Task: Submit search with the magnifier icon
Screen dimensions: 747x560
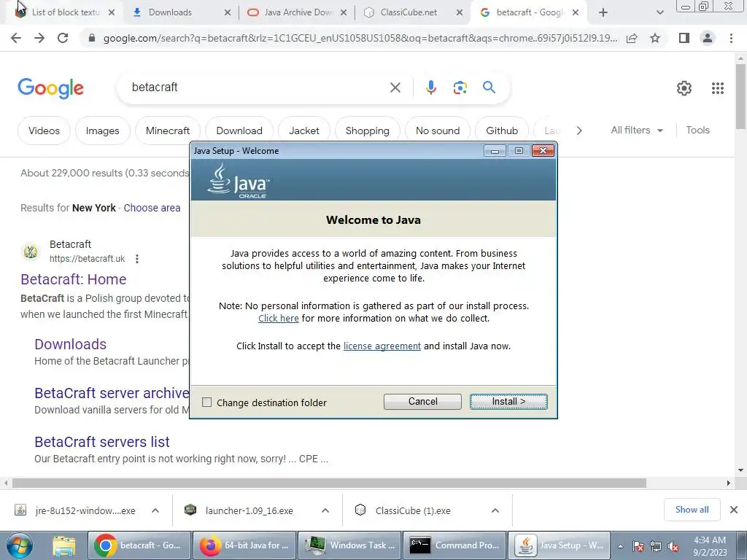Action: [x=489, y=87]
